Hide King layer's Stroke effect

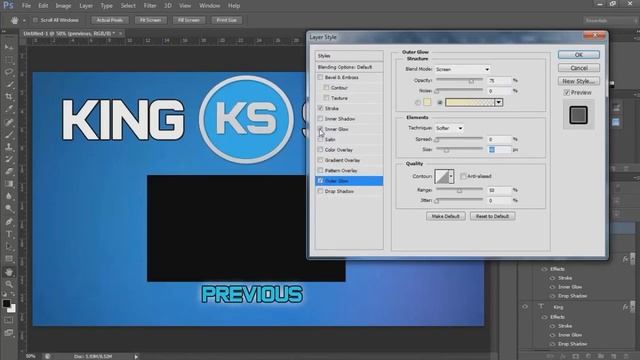(552, 326)
